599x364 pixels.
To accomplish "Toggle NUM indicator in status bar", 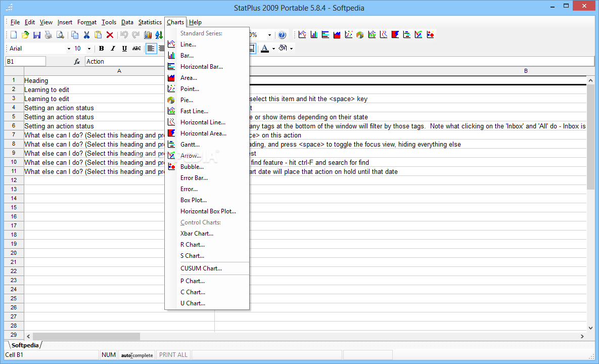I will click(109, 355).
